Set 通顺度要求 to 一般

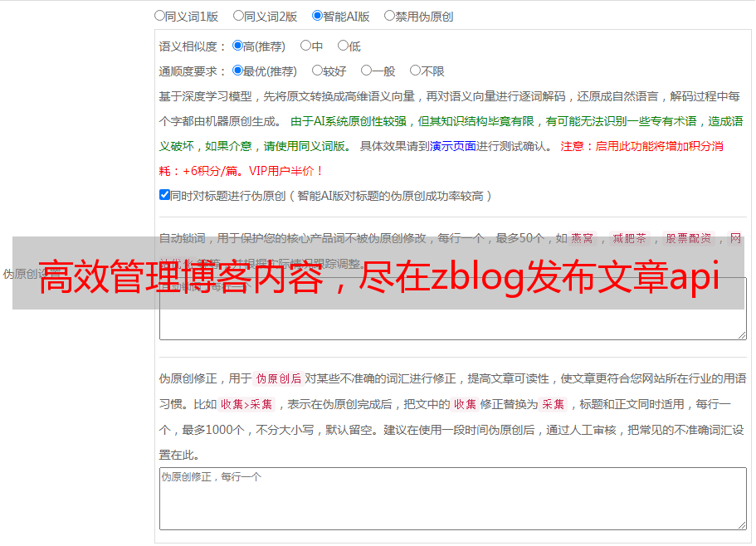367,71
